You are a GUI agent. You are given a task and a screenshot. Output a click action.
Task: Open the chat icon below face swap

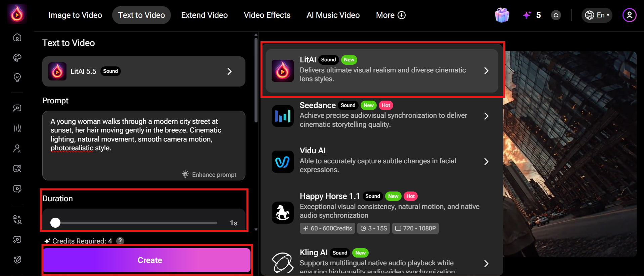[17, 239]
